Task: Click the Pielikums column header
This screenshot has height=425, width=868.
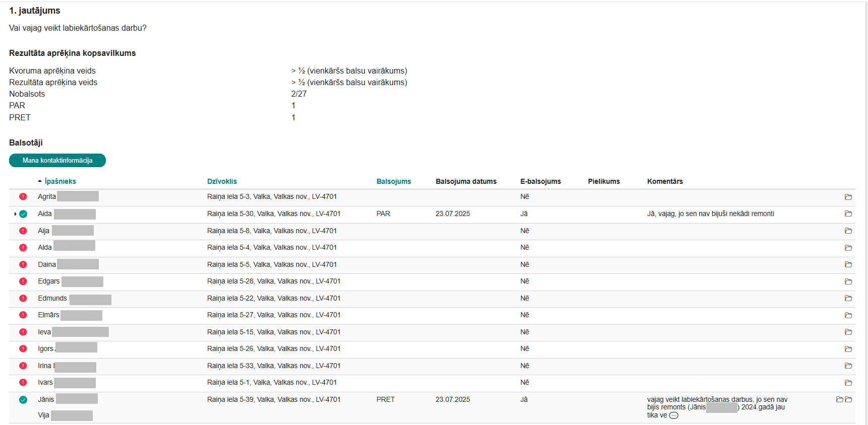Action: click(x=604, y=181)
